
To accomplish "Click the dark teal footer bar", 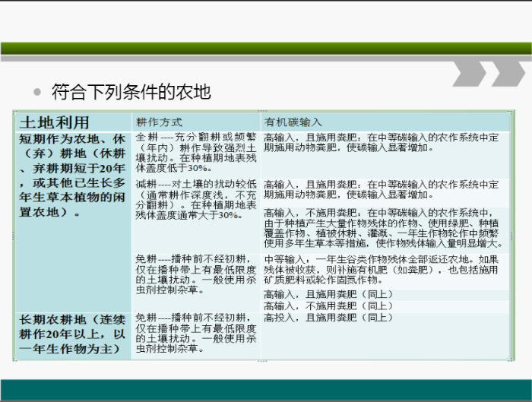I will [x=266, y=389].
